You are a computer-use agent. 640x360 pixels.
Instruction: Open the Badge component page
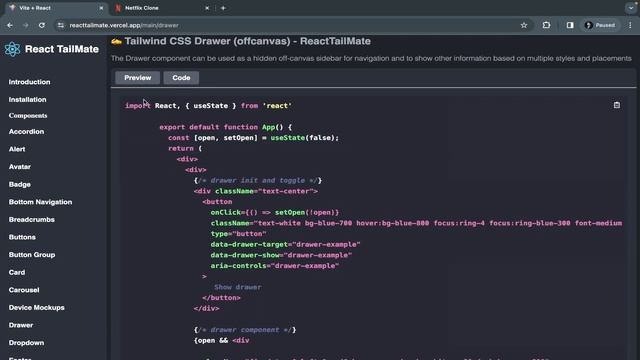coord(20,184)
